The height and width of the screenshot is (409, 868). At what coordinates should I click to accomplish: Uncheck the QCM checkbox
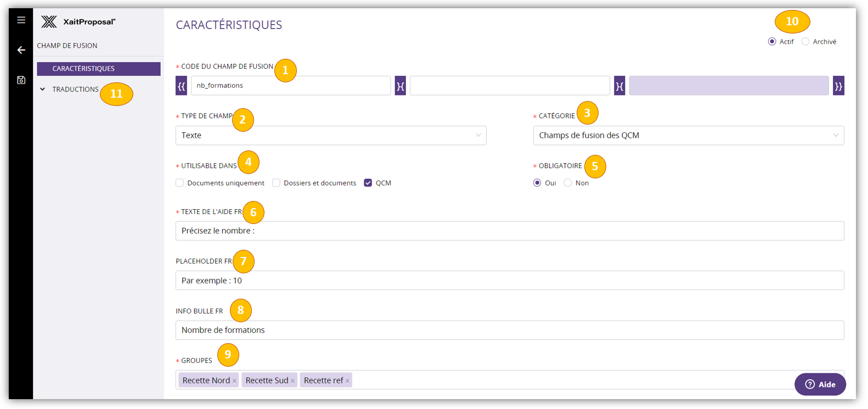tap(368, 183)
